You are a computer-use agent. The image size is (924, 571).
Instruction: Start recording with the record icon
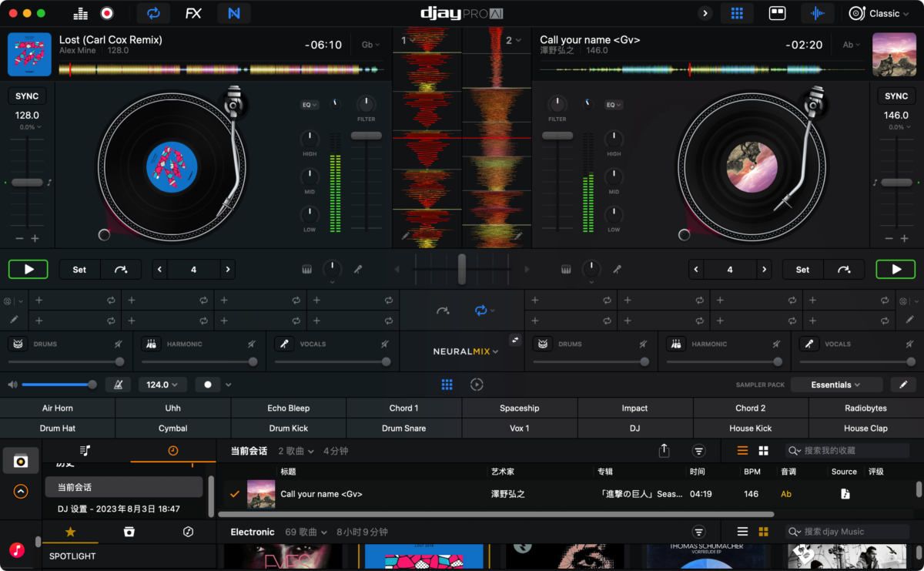107,13
